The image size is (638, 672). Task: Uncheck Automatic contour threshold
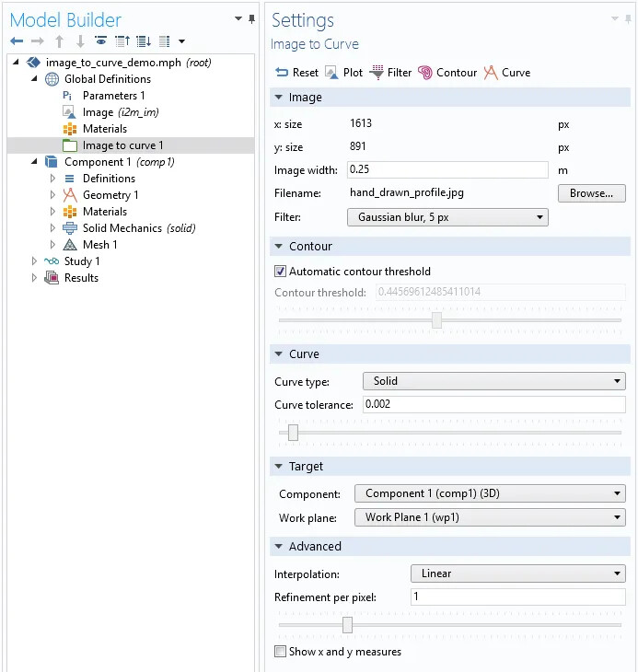click(x=281, y=272)
